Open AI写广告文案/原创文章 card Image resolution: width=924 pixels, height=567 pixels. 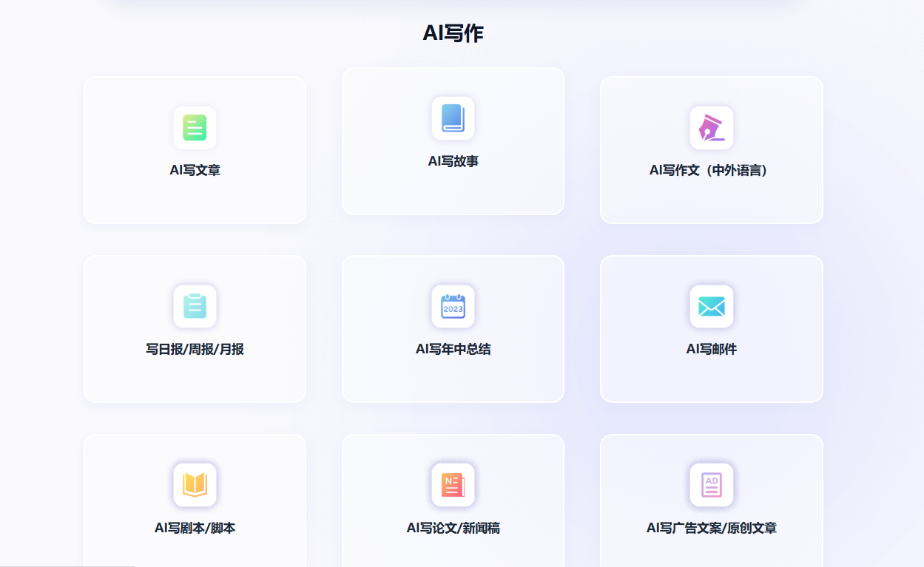(711, 500)
